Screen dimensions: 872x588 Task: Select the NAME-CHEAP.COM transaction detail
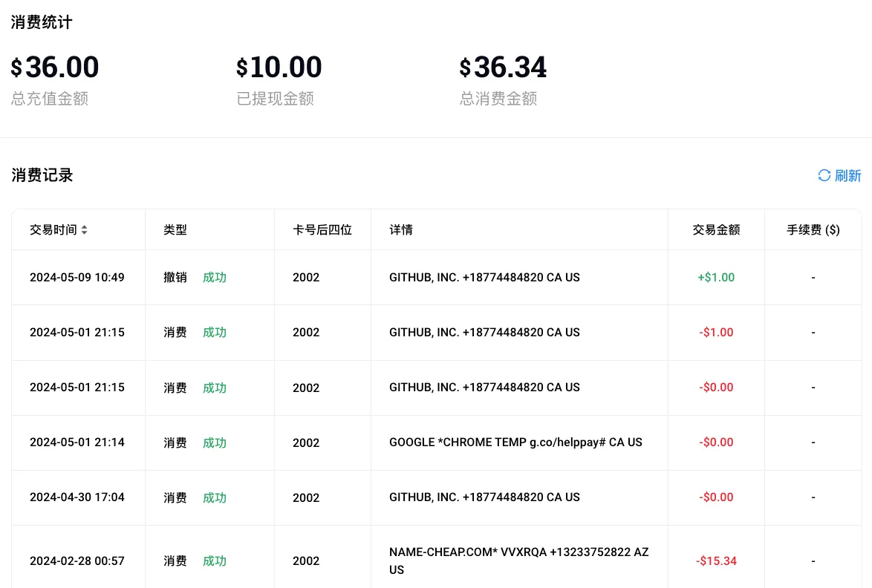[x=518, y=561]
